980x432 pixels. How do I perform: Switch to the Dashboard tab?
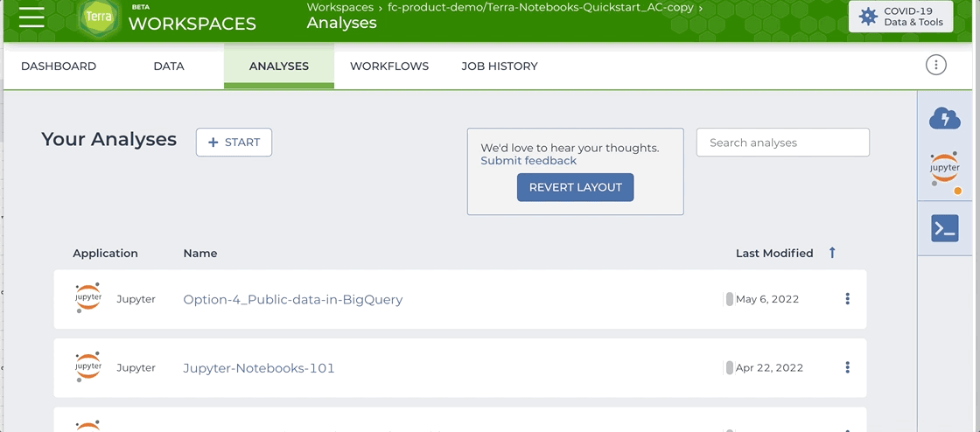coord(59,66)
